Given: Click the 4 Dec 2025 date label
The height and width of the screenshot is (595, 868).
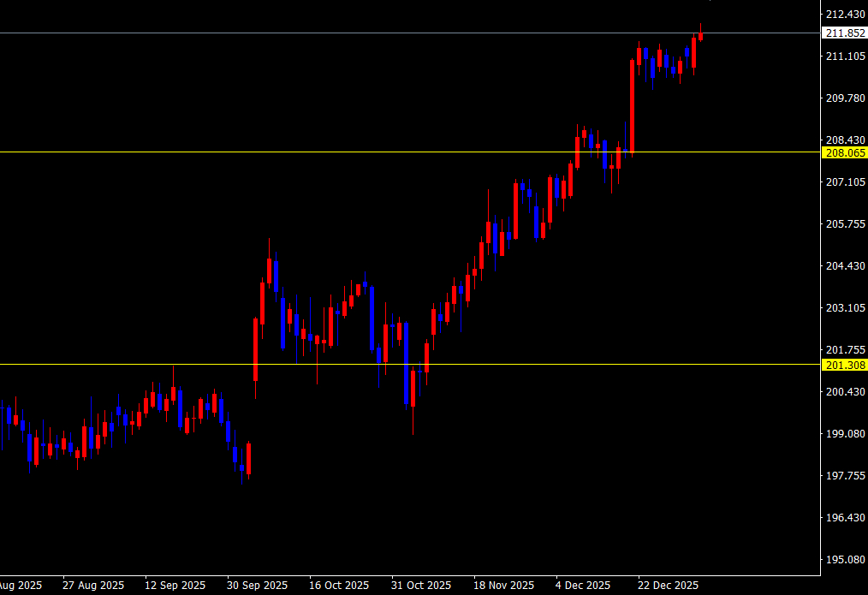Looking at the screenshot, I should [583, 585].
